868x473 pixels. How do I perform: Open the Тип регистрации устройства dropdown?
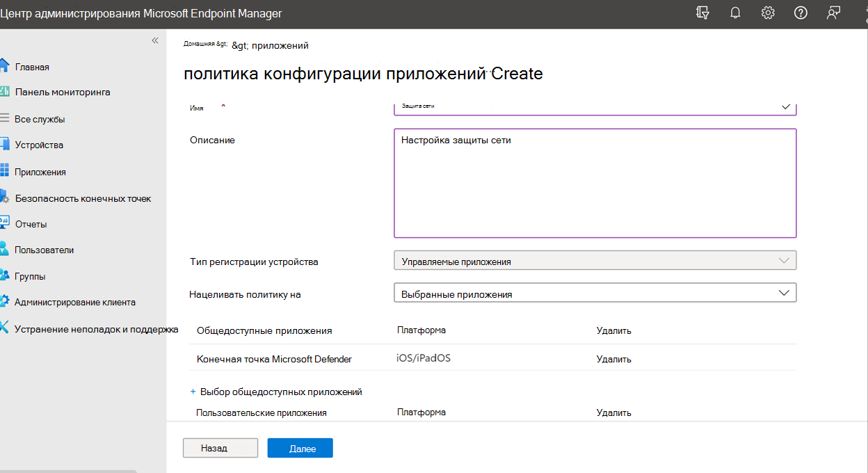595,261
